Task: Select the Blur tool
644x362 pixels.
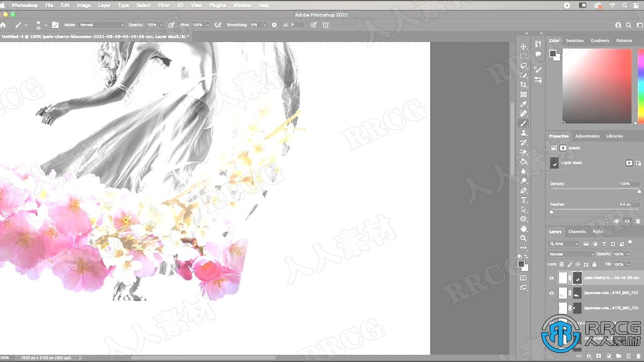Action: tap(523, 171)
